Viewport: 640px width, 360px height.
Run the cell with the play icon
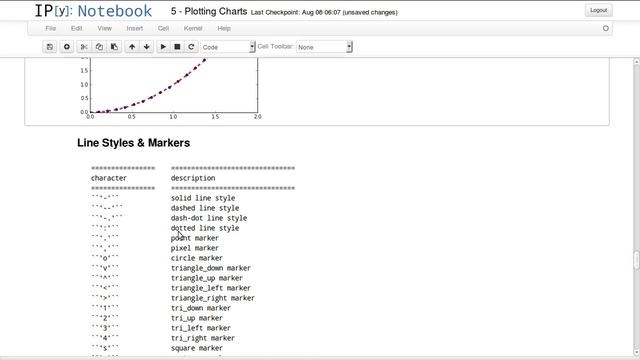point(163,47)
